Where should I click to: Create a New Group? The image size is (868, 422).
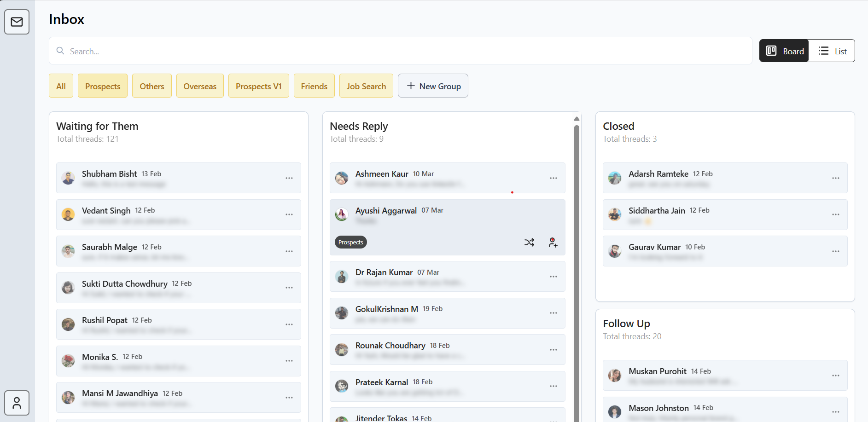(433, 86)
